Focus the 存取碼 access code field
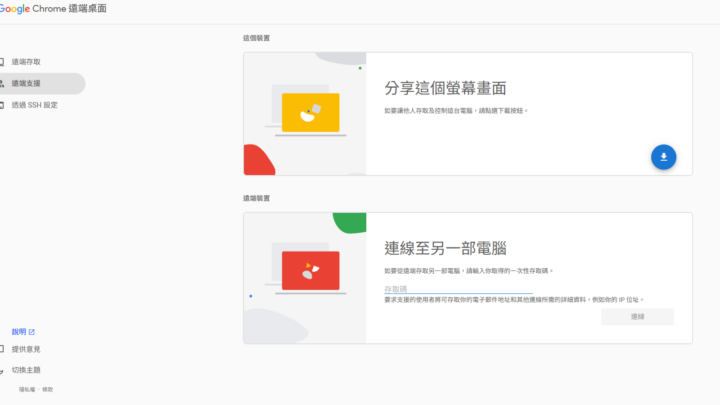 458,289
